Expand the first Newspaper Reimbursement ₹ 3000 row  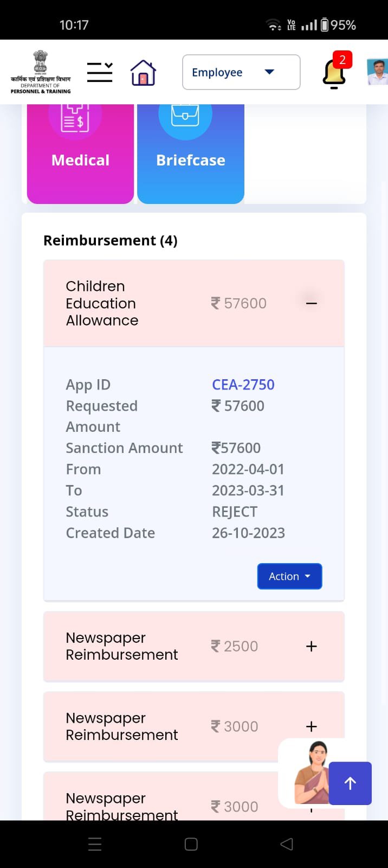coord(311,726)
